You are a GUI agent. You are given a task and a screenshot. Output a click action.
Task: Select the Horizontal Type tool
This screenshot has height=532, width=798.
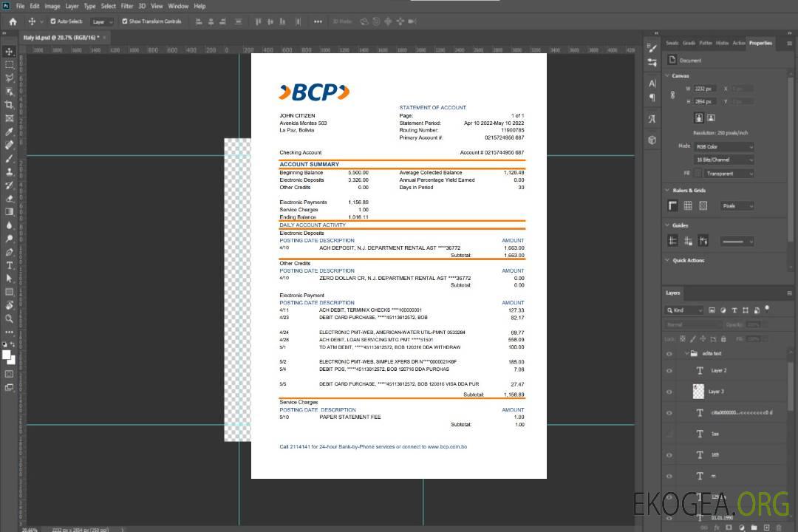tap(10, 265)
